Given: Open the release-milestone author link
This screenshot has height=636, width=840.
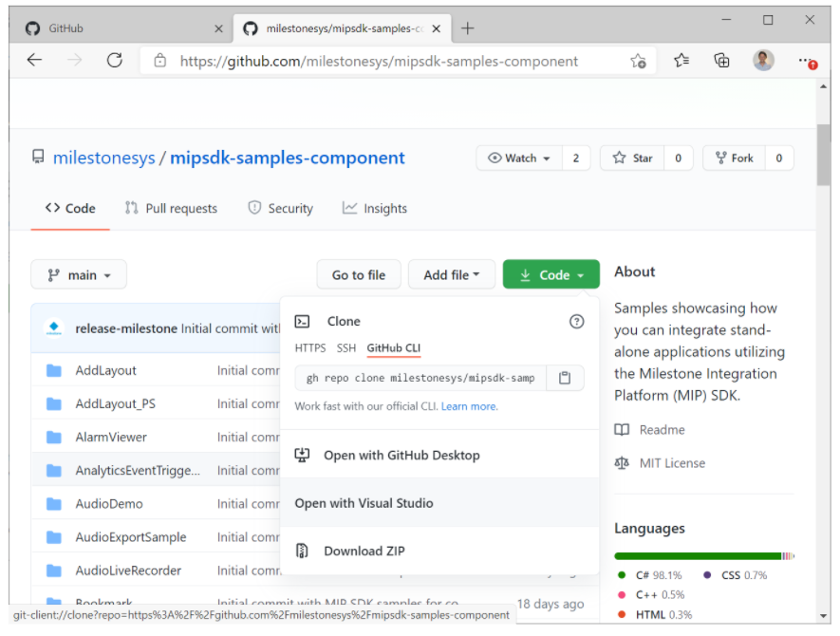Looking at the screenshot, I should click(x=126, y=328).
